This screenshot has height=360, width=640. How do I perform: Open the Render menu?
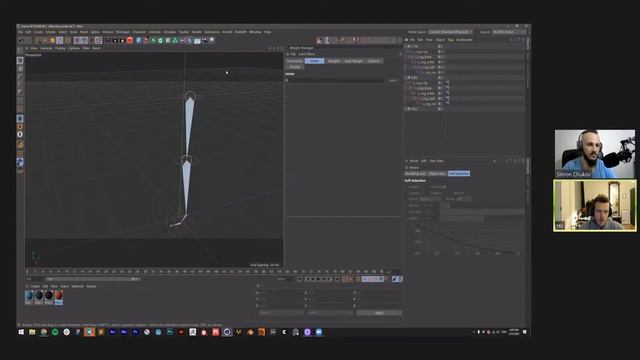tap(196, 32)
